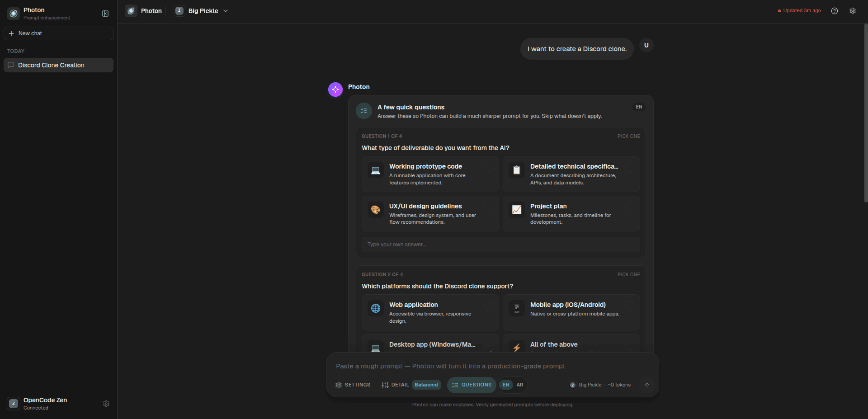Screen dimensions: 868x419
Task: Switch prompt language to EN in the prompt bar
Action: (x=506, y=385)
